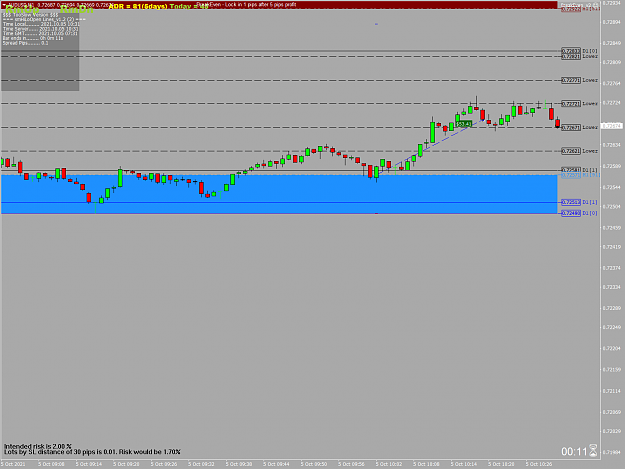Select the BreakEven lock-in pips message
This screenshot has width=625, height=469.
click(x=247, y=5)
